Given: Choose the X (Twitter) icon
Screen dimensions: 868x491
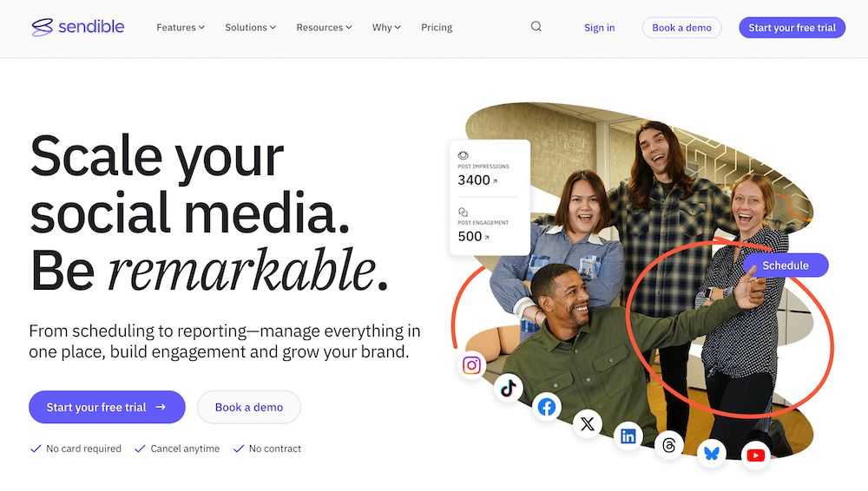Looking at the screenshot, I should 588,424.
